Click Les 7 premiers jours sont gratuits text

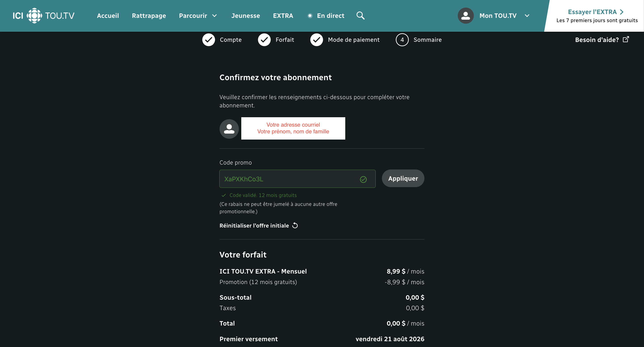pos(597,21)
